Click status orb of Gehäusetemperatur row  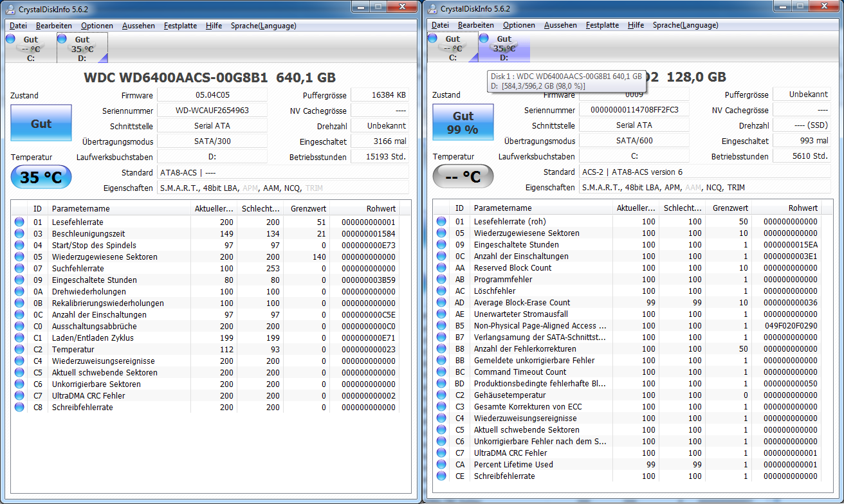click(x=441, y=395)
